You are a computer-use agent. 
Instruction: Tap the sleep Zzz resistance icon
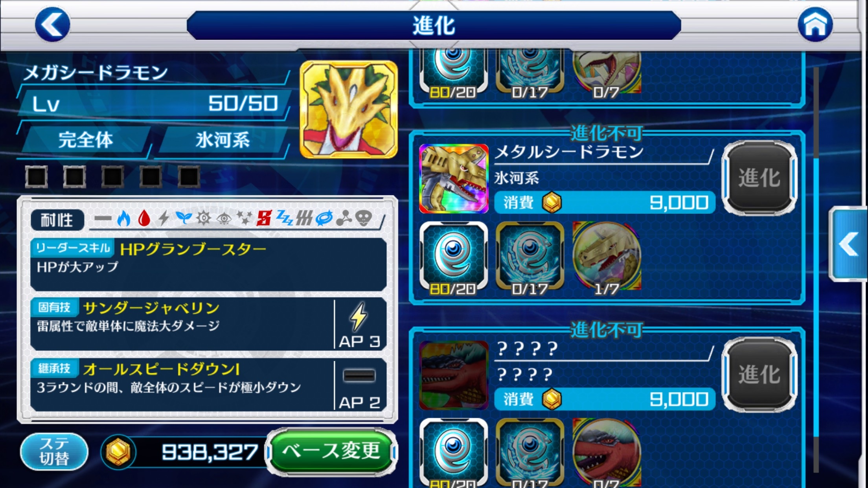(x=284, y=218)
